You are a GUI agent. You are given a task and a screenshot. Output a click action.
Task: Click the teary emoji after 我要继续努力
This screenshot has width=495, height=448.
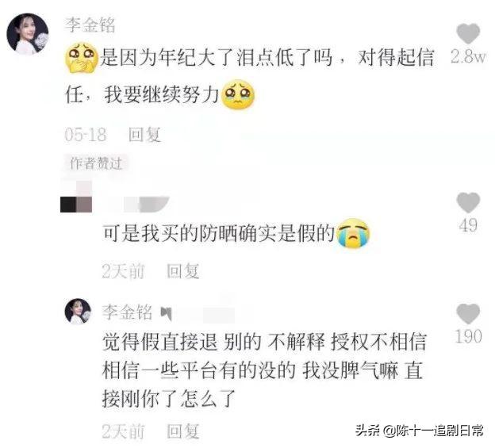pyautogui.click(x=238, y=94)
